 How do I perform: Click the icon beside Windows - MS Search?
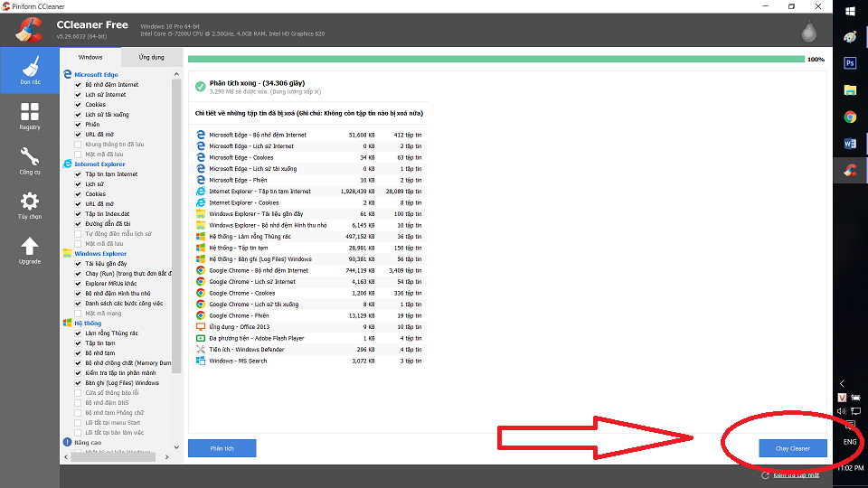pos(201,361)
